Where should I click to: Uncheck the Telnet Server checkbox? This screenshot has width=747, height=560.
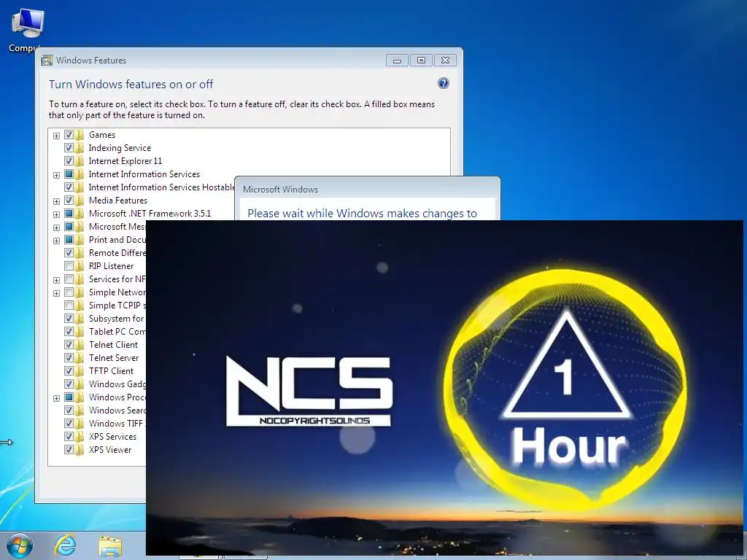(69, 357)
